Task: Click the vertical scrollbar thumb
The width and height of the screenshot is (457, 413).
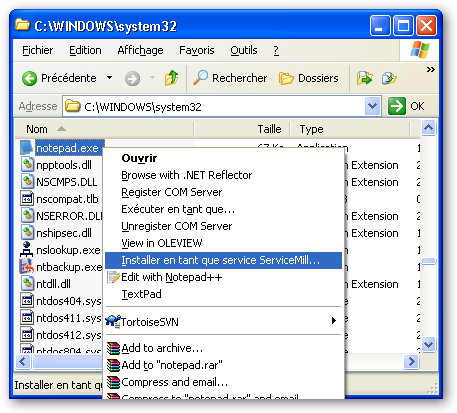Action: click(x=429, y=261)
